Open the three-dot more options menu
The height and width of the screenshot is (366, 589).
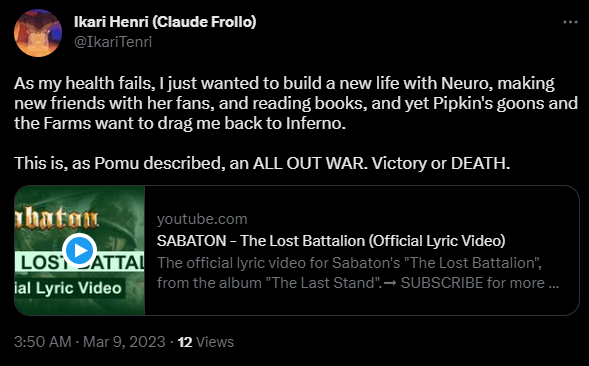point(570,22)
